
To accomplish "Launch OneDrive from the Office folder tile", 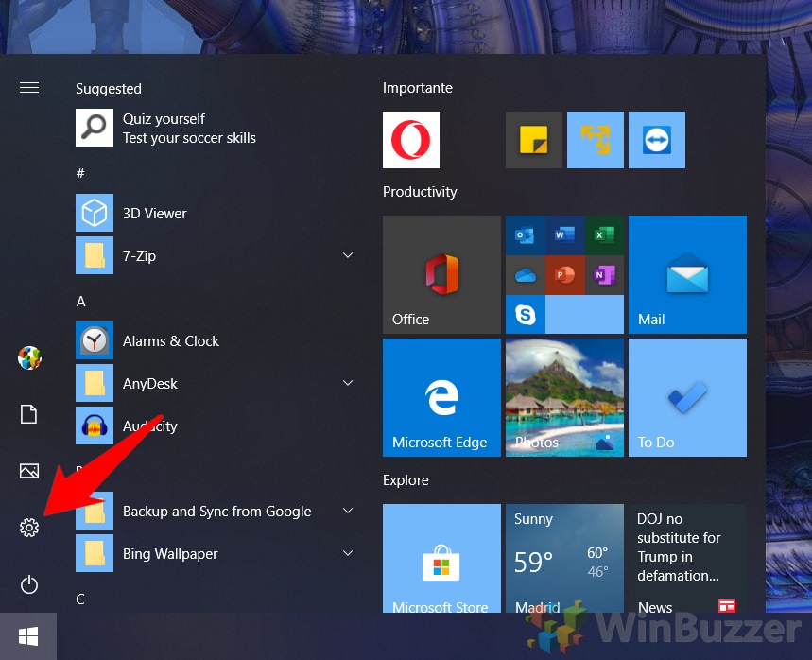I will tap(526, 275).
